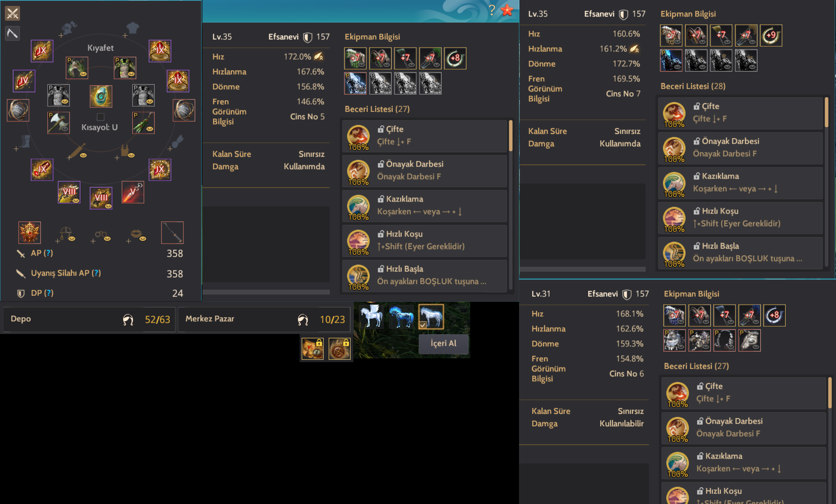Image resolution: width=836 pixels, height=504 pixels.
Task: Toggle the red star favorite icon
Action: click(x=507, y=10)
